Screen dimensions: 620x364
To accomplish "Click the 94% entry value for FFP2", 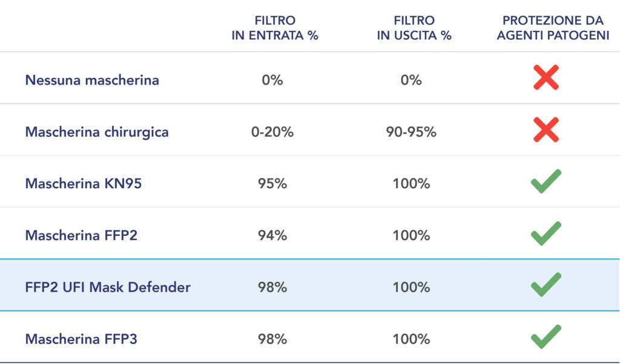I will click(x=272, y=235).
